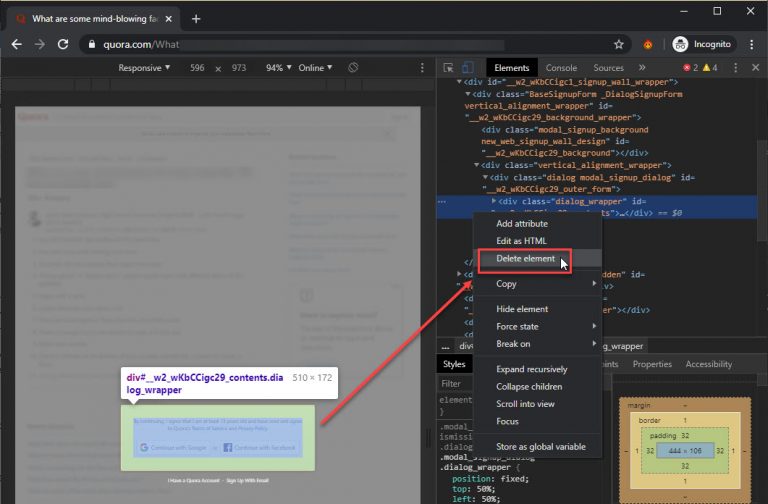Select the modal_signup_background div line
The height and width of the screenshot is (504, 768).
coord(565,141)
